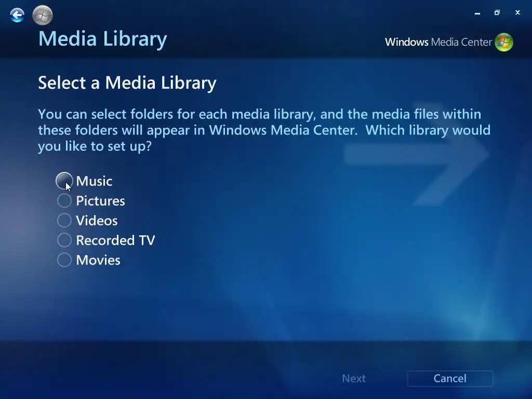Close the Windows Media Center window
The image size is (532, 399).
click(517, 12)
